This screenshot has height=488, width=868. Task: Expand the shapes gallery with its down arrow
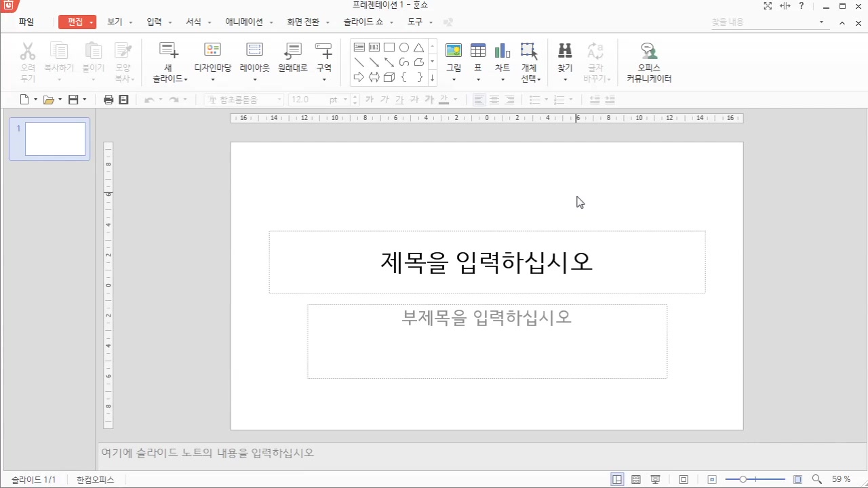[x=432, y=77]
